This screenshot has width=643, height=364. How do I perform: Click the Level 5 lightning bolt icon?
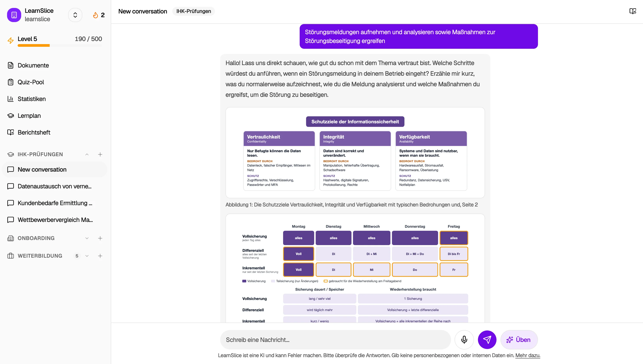(11, 40)
